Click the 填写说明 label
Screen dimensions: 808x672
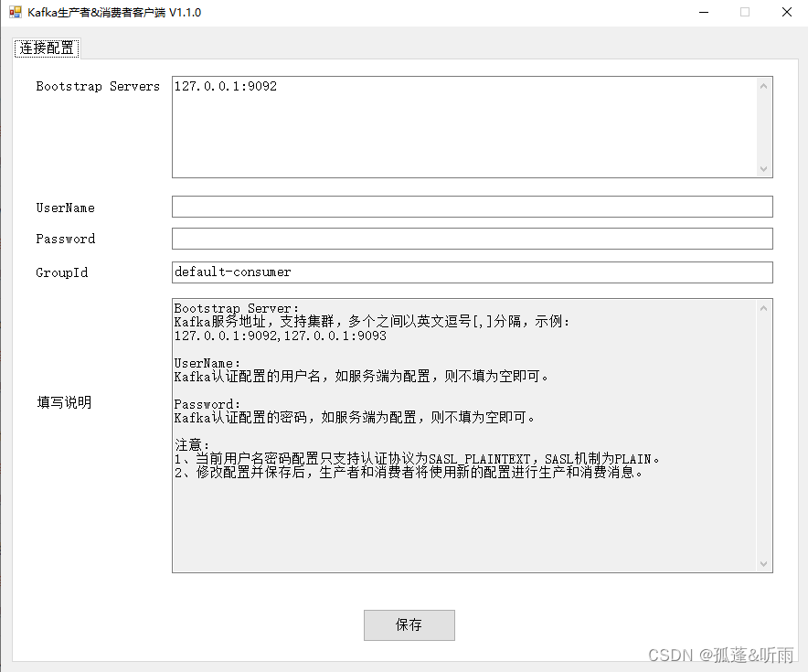point(64,402)
